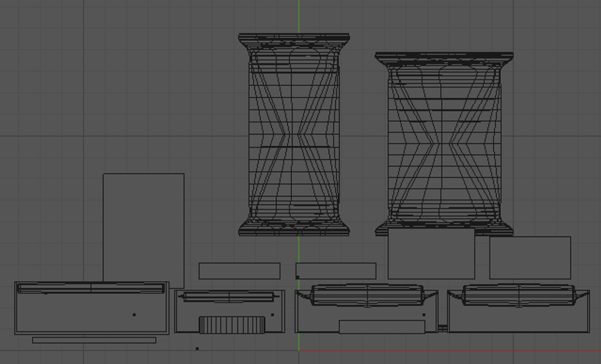This screenshot has width=601, height=364.
Task: Select the small rectangle beside the tall rectangle
Action: [x=239, y=271]
